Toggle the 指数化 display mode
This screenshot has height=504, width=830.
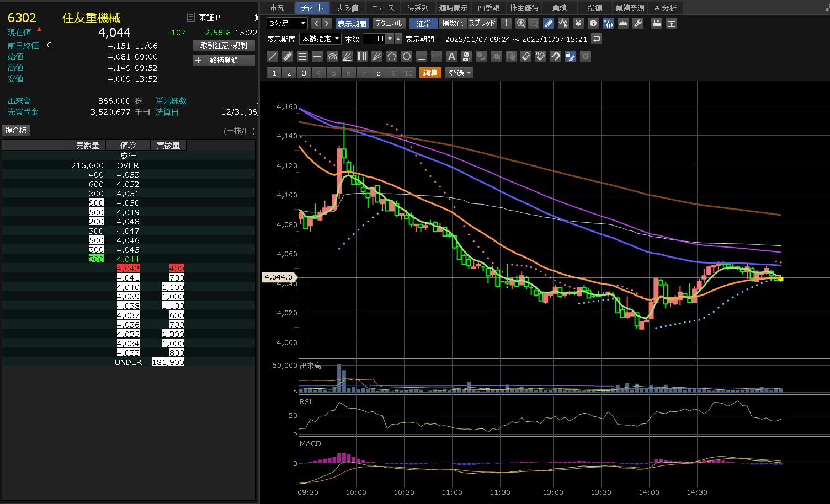click(x=453, y=23)
